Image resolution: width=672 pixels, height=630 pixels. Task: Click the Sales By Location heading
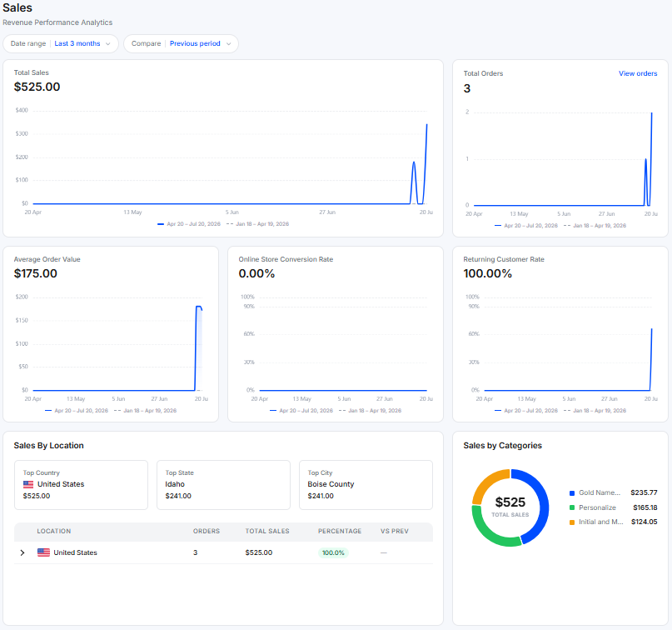click(48, 446)
